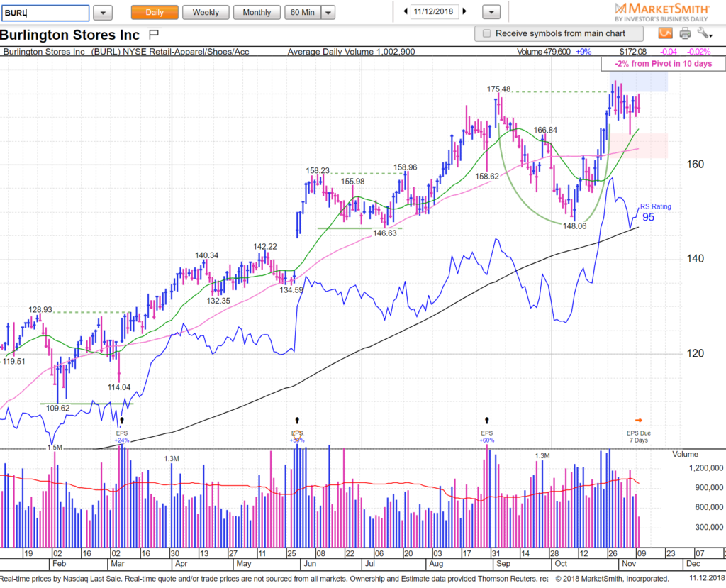This screenshot has height=588, width=726.
Task: Open the orange pattern recognition chart icon
Action: tap(665, 33)
